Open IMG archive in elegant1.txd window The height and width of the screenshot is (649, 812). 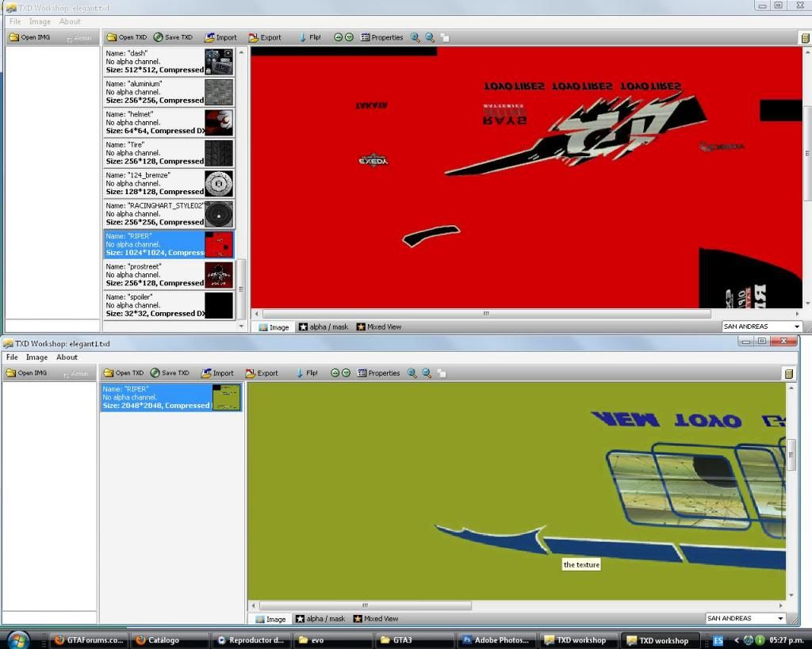click(28, 372)
